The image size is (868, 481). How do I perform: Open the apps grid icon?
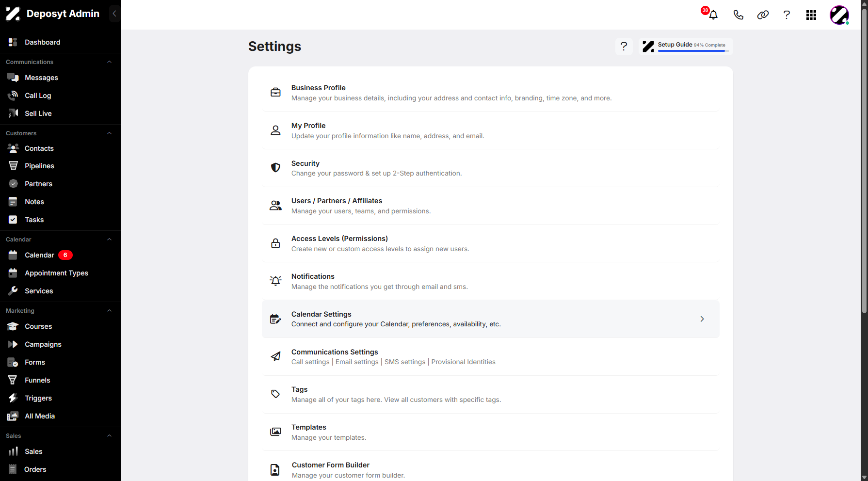811,15
